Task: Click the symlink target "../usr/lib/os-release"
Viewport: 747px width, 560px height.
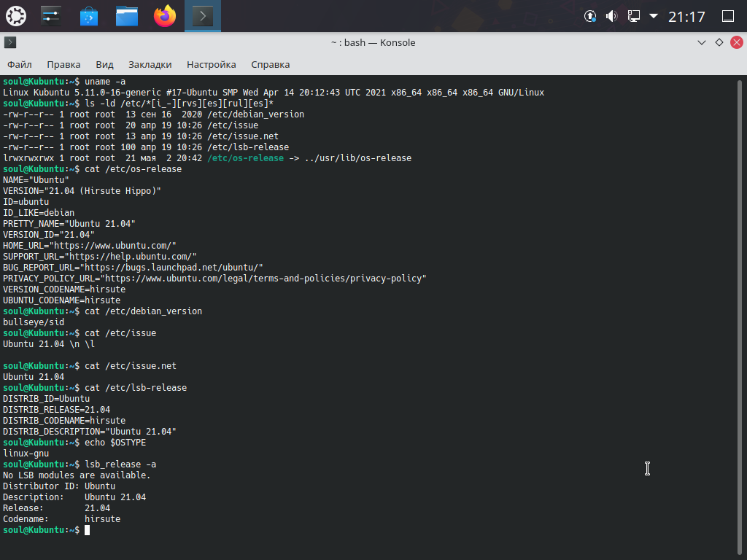Action: point(357,158)
